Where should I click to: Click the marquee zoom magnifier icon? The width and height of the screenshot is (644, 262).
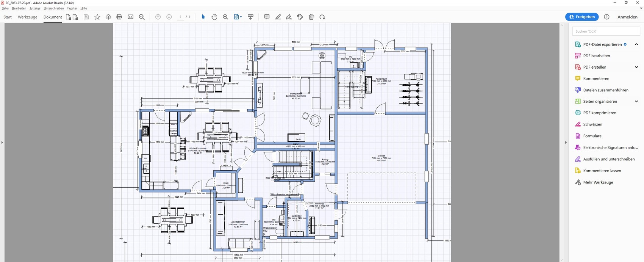225,17
